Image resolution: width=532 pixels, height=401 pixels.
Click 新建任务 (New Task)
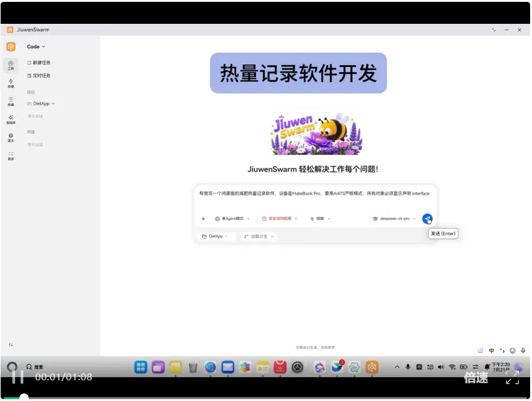(x=39, y=63)
